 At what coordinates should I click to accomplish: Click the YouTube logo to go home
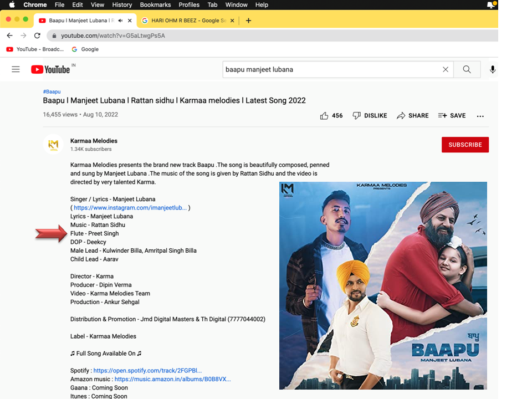tap(50, 69)
